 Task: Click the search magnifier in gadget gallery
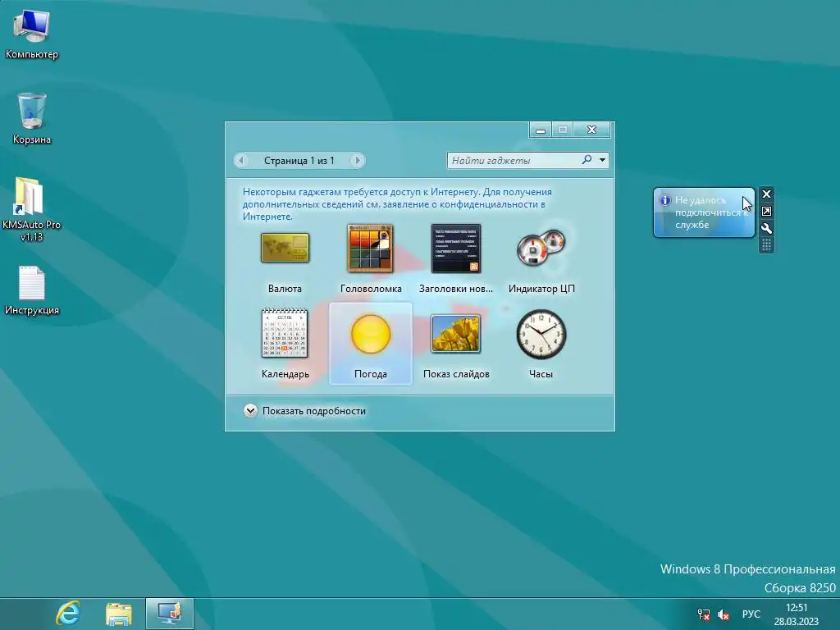(x=587, y=160)
